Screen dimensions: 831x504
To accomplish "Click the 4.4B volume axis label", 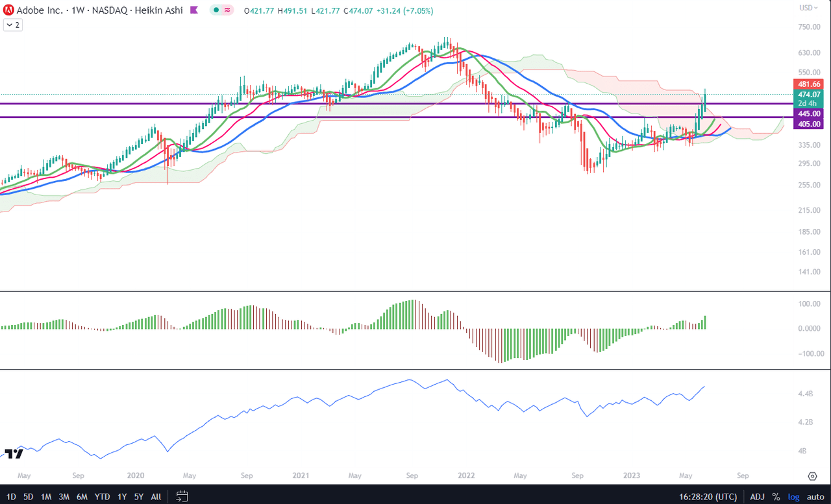I will tap(806, 394).
